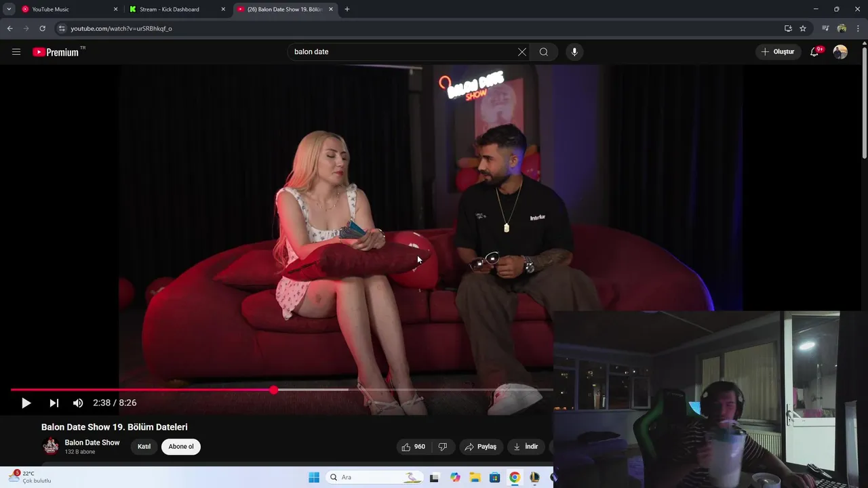The width and height of the screenshot is (868, 488).
Task: Go back in browser history
Action: click(x=9, y=28)
